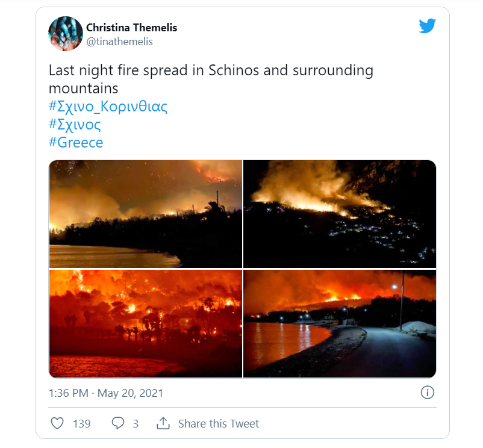Viewport: 483px width, 448px height.
Task: Click Christina Themelis's profile avatar
Action: pyautogui.click(x=66, y=34)
